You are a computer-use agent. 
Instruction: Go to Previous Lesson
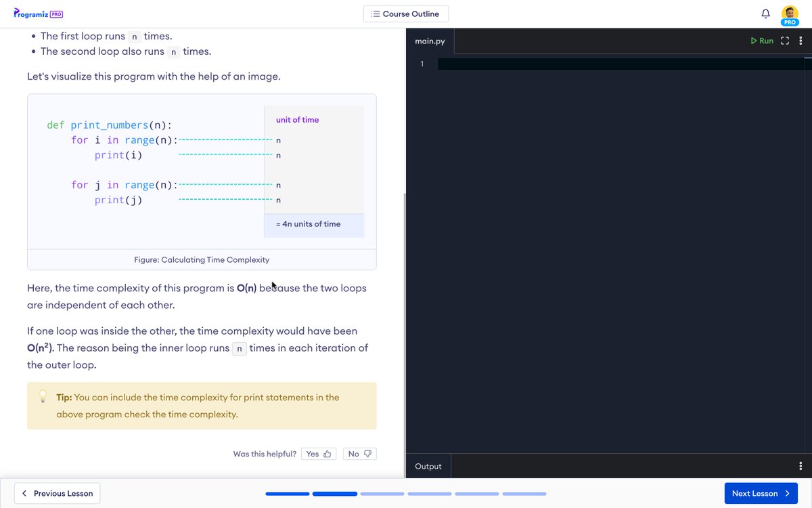click(x=58, y=493)
